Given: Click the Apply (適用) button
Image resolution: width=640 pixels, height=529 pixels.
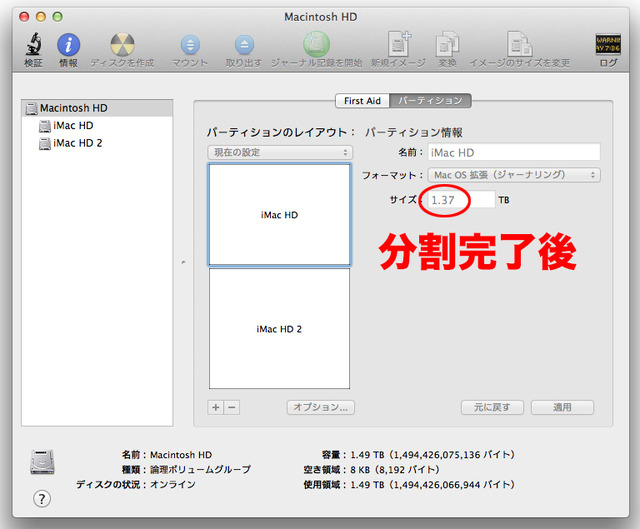Looking at the screenshot, I should (562, 408).
